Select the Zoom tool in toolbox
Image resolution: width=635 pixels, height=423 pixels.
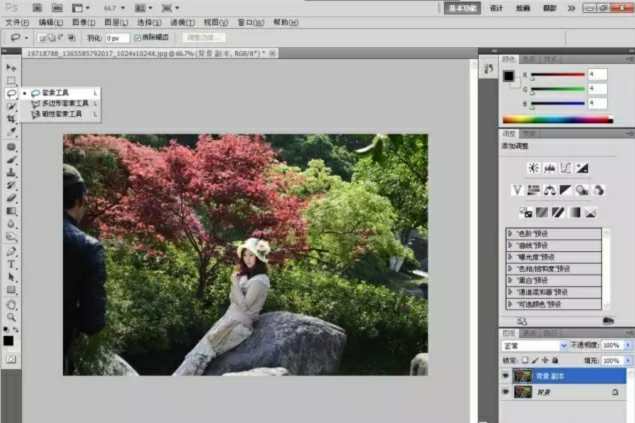(x=11, y=317)
